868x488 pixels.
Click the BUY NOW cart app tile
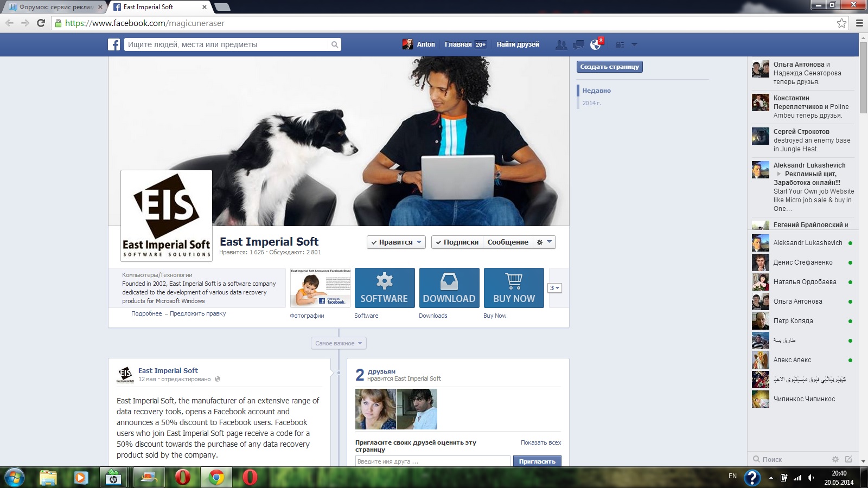coord(514,288)
